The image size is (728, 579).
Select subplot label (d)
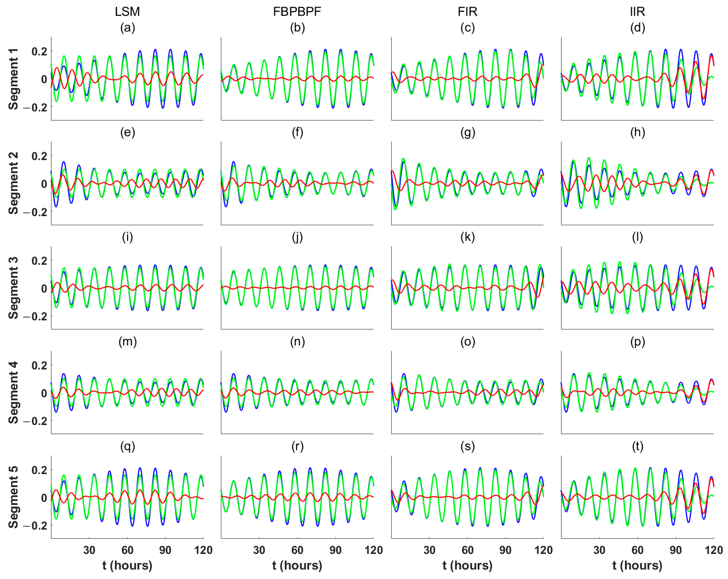(x=638, y=28)
